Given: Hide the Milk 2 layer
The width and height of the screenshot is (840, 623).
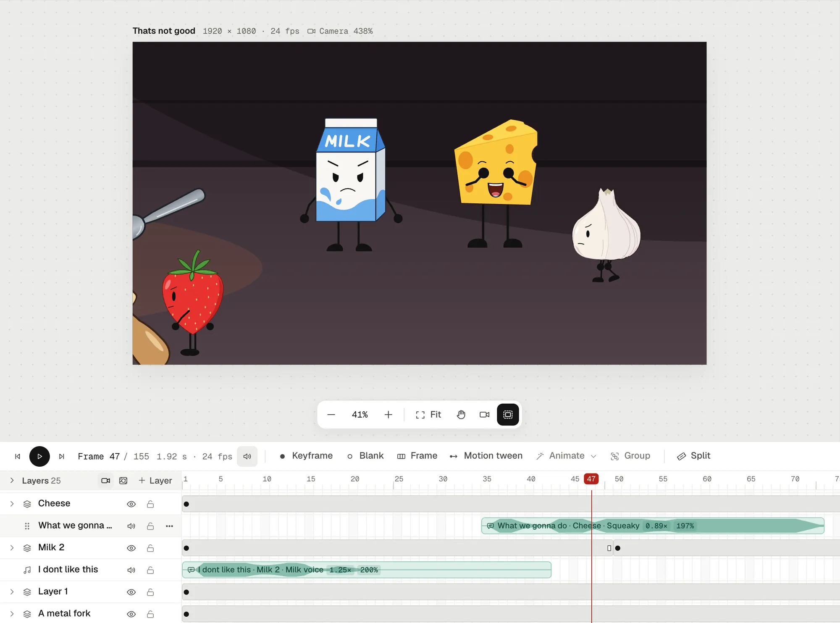Looking at the screenshot, I should point(131,548).
